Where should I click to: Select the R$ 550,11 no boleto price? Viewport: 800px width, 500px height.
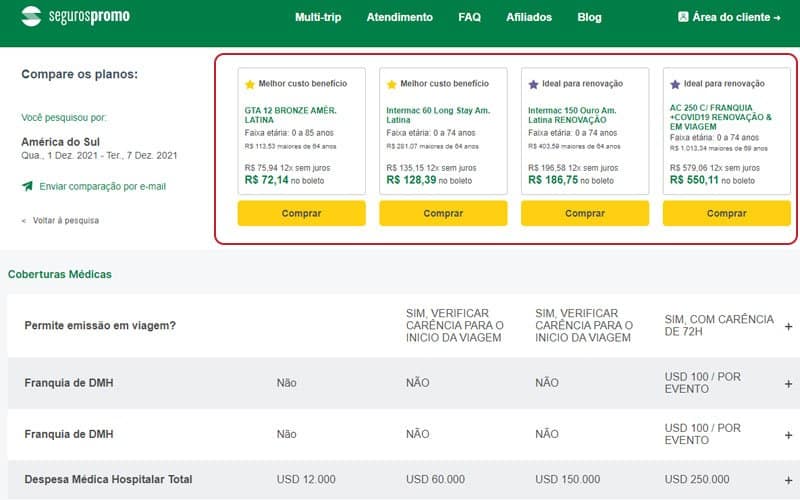(x=712, y=180)
